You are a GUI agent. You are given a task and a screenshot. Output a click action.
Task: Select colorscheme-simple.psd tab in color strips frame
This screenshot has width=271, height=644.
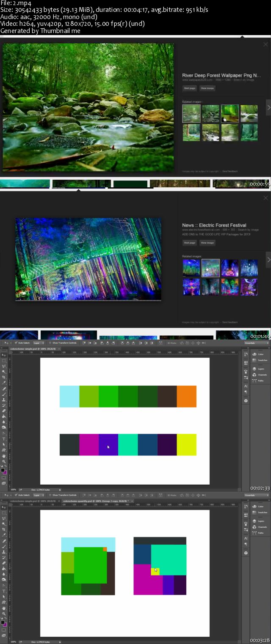click(34, 348)
